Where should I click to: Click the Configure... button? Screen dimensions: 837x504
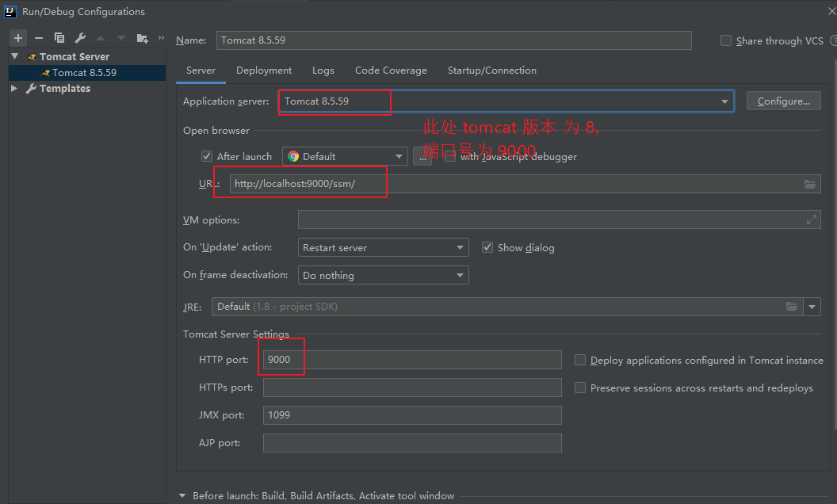pyautogui.click(x=783, y=101)
